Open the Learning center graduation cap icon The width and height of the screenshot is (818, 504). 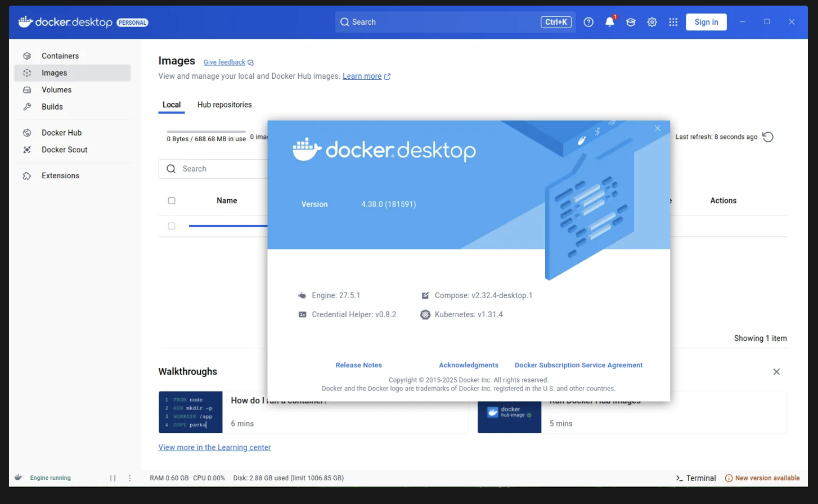coord(631,22)
